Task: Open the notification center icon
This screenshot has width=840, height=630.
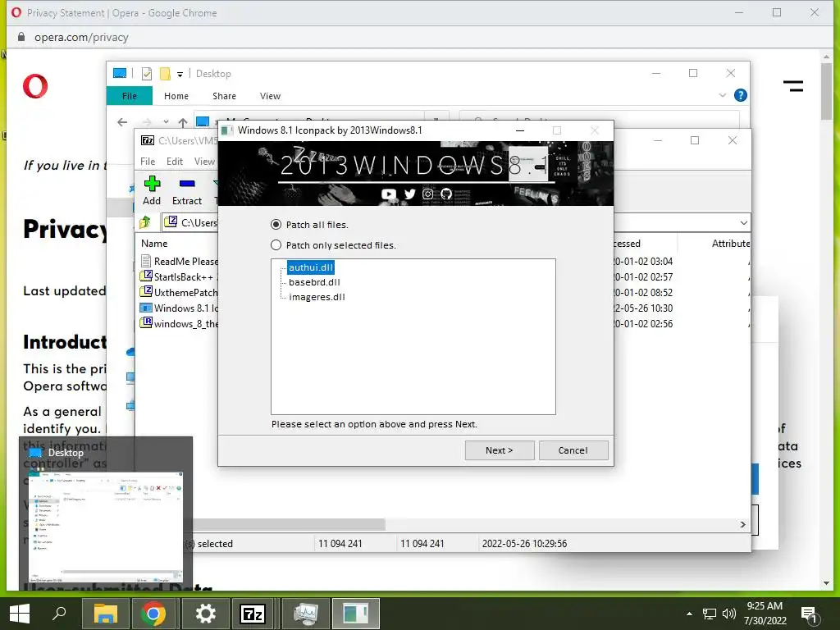Action: (809, 614)
